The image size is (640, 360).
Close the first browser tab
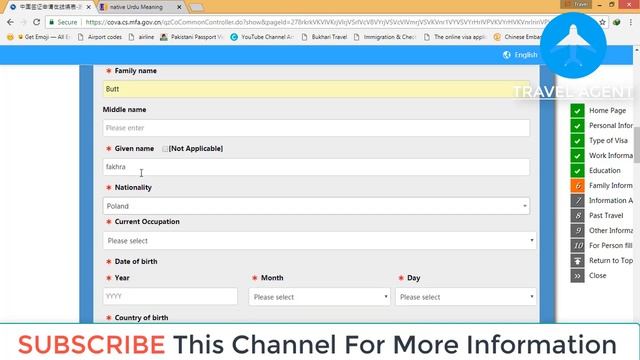click(89, 7)
